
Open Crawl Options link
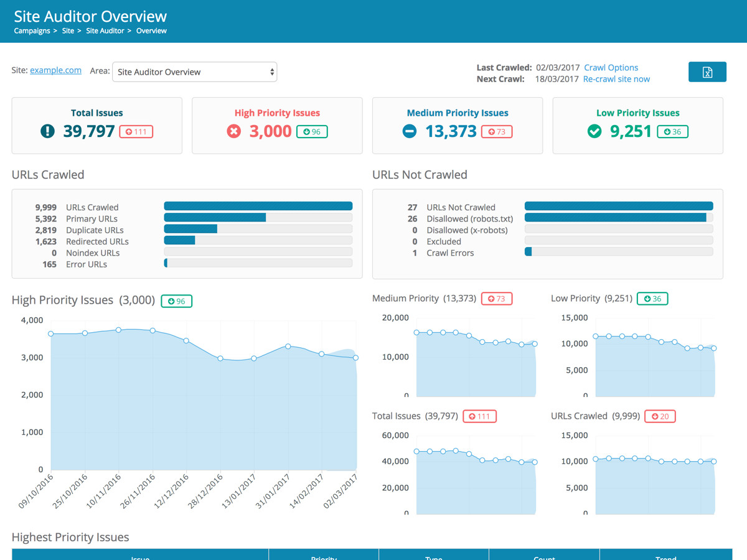pos(611,68)
